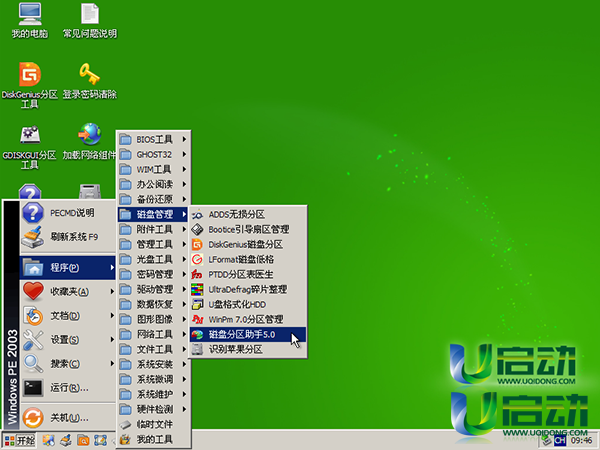Click the UltraDefrag碎片整理 colorful icon
Screen dimensions: 600x450
(197, 289)
